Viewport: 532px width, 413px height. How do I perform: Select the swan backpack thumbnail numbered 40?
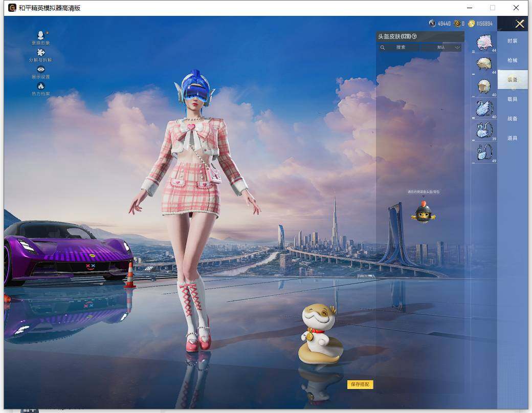484,109
